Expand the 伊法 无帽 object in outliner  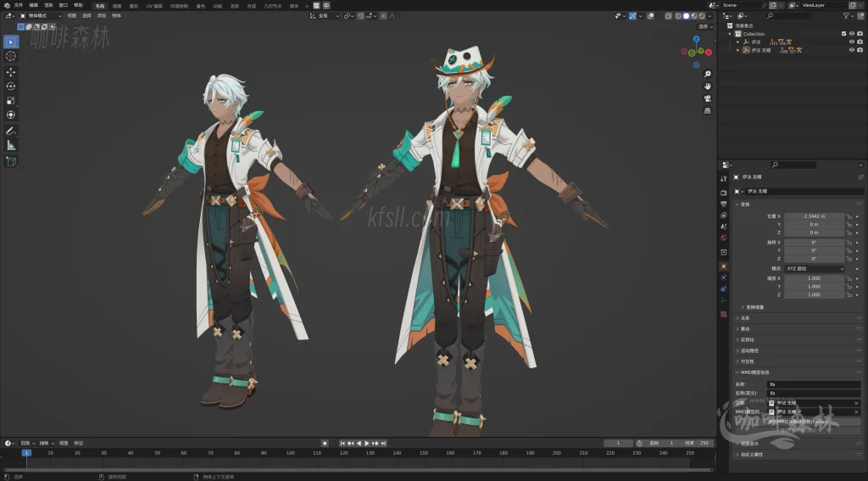pos(738,50)
